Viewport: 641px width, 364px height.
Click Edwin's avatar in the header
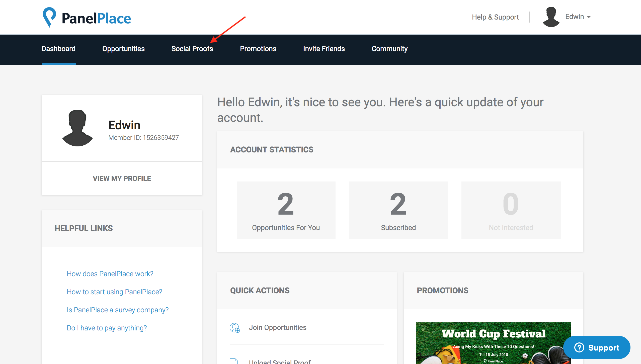pos(551,17)
